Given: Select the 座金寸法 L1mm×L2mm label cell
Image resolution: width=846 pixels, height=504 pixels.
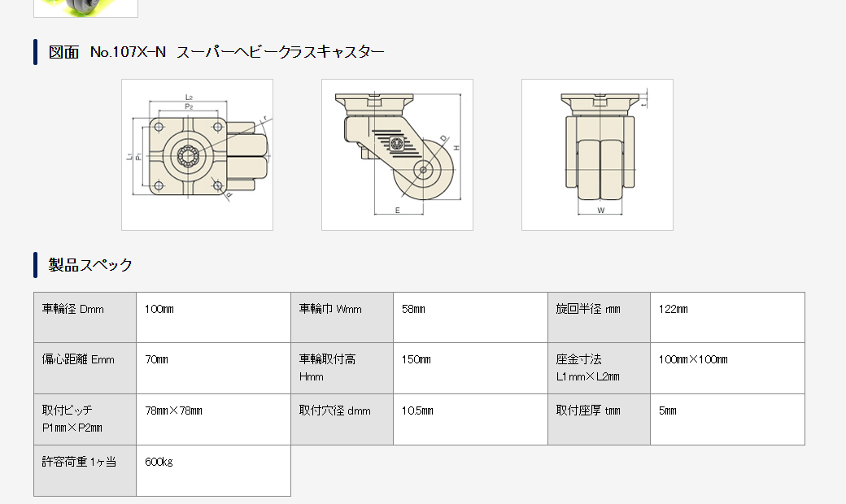Looking at the screenshot, I should (x=599, y=368).
